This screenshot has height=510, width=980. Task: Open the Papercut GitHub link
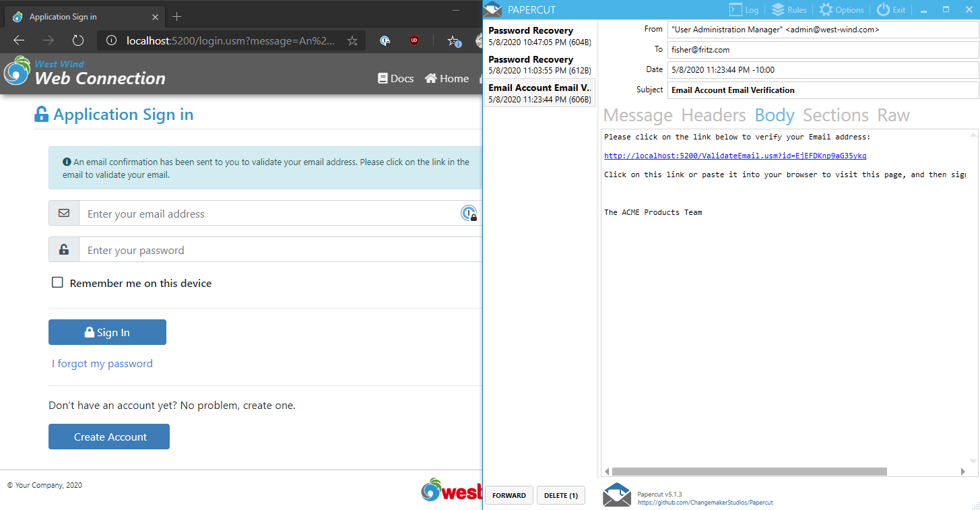tap(705, 503)
